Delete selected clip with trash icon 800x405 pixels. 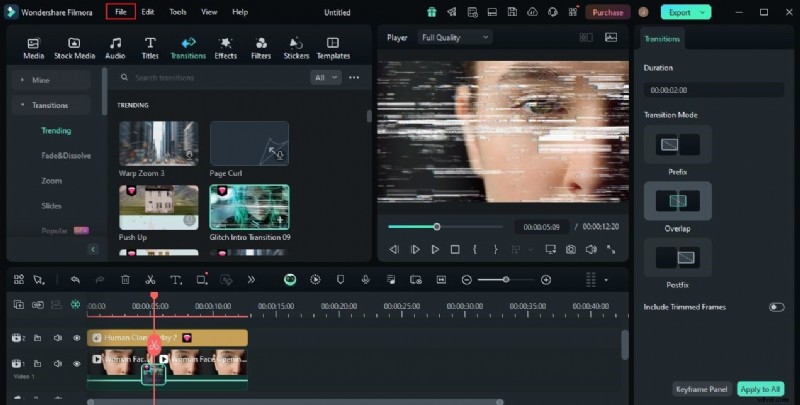coord(125,280)
